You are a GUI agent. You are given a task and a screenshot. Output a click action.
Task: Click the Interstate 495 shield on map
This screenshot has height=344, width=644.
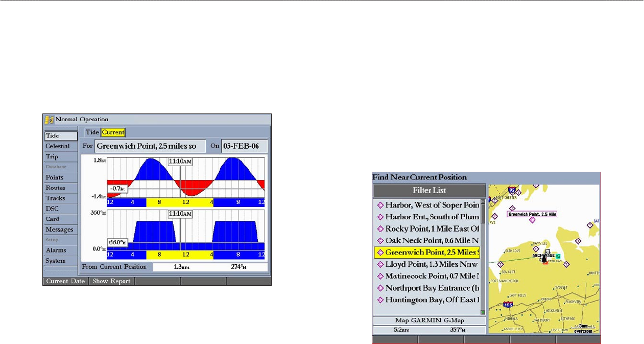(508, 305)
